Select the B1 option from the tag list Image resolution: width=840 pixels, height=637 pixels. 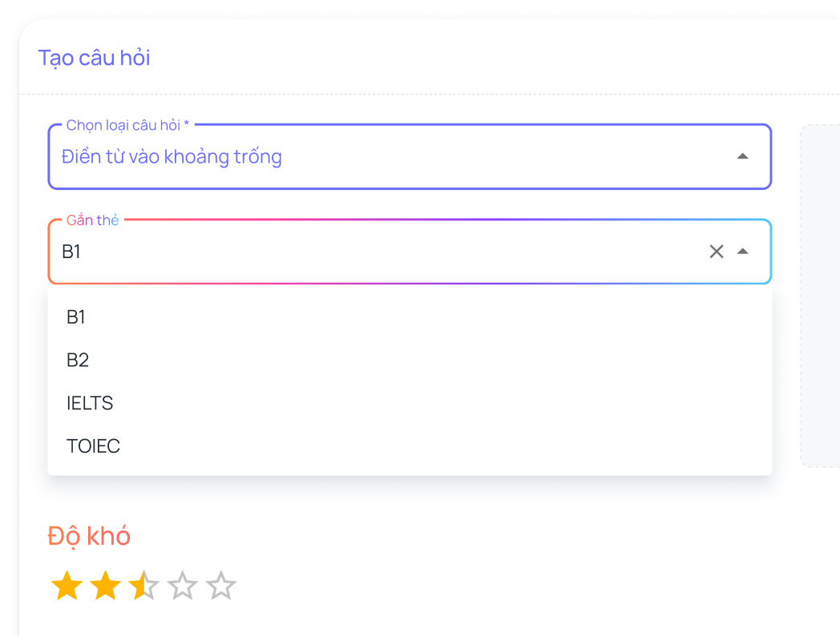pos(76,317)
